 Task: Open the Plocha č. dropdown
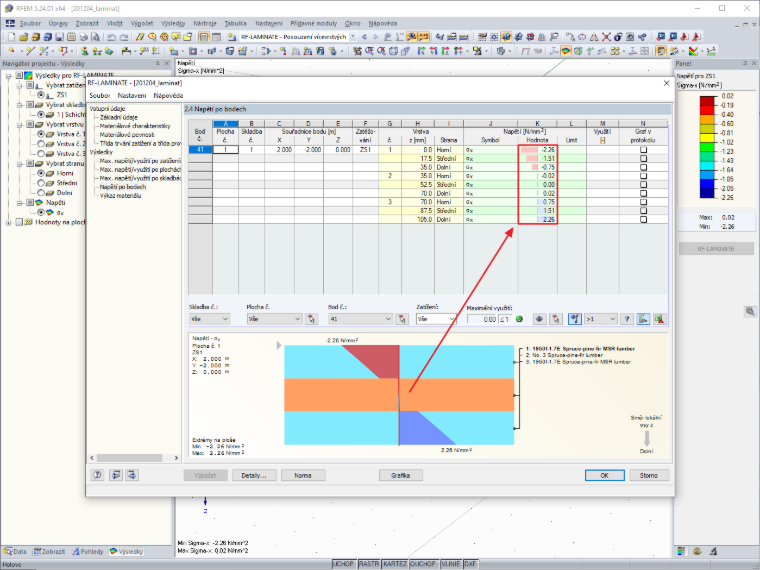point(274,319)
